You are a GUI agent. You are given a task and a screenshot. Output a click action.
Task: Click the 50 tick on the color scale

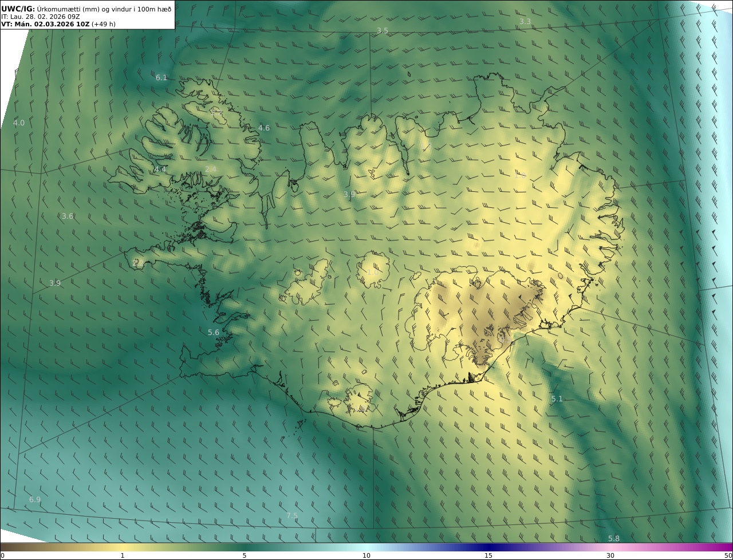pos(728,556)
